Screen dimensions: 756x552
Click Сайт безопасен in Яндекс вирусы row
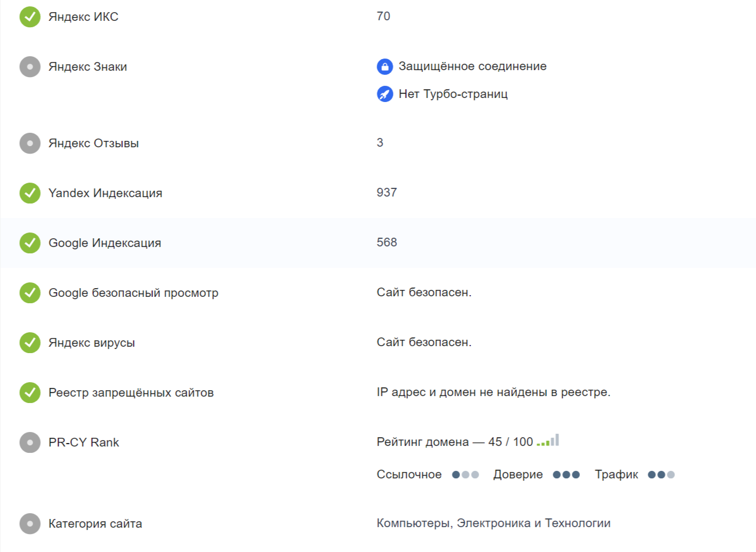424,342
